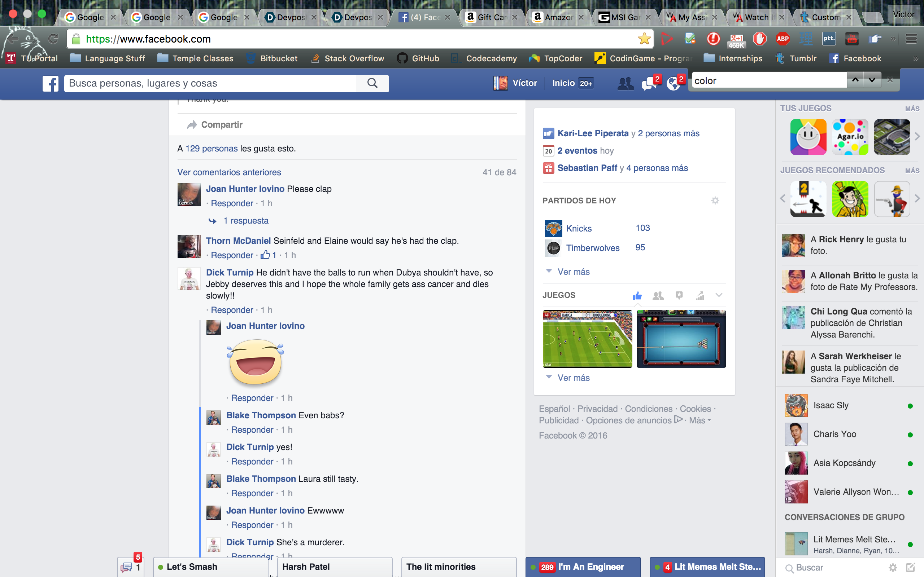
Task: Click the search magnifier button
Action: 372,83
